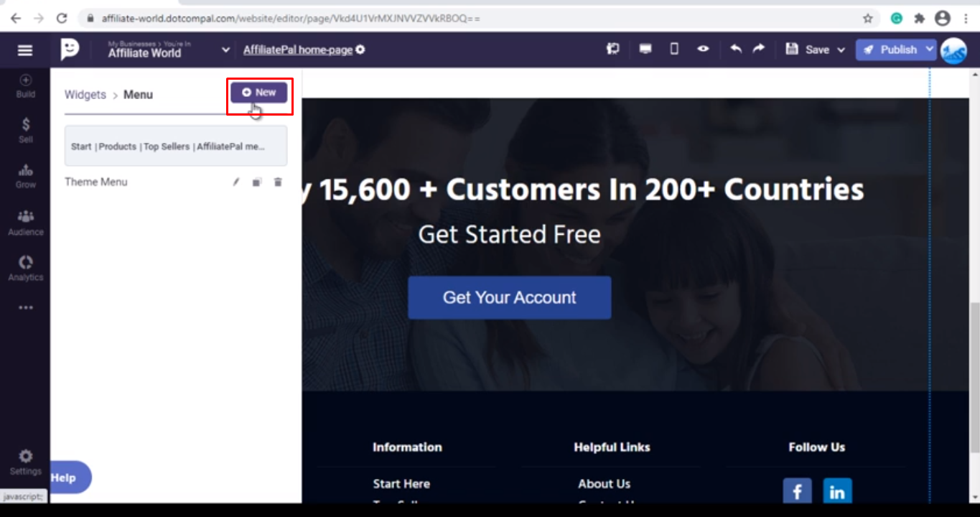This screenshot has height=517, width=980.
Task: Go back in the browser
Action: pos(16,18)
